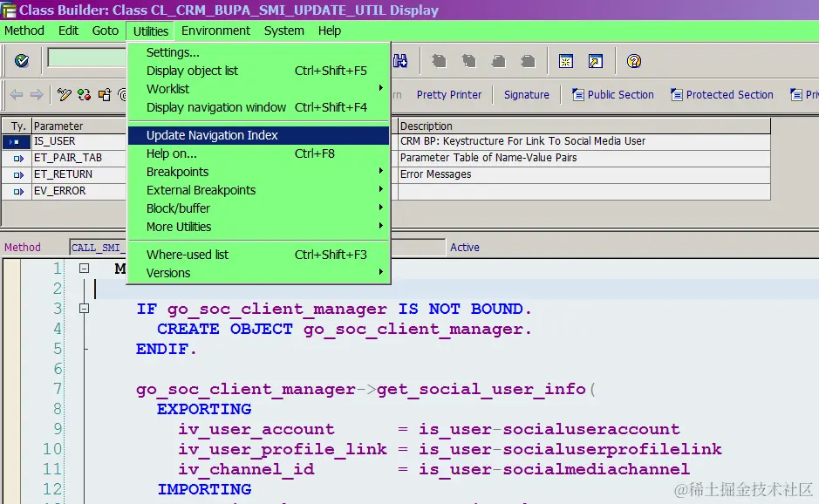Click the Last Page icon

[x=528, y=61]
